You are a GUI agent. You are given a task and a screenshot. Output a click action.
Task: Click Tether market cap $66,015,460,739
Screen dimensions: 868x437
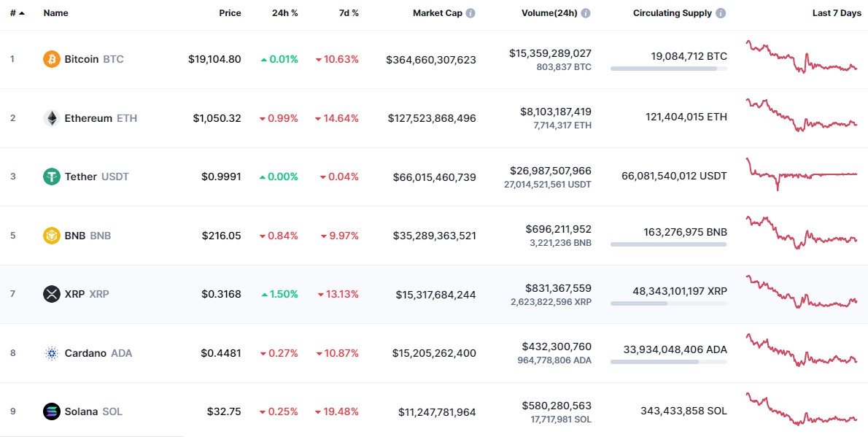pos(435,177)
